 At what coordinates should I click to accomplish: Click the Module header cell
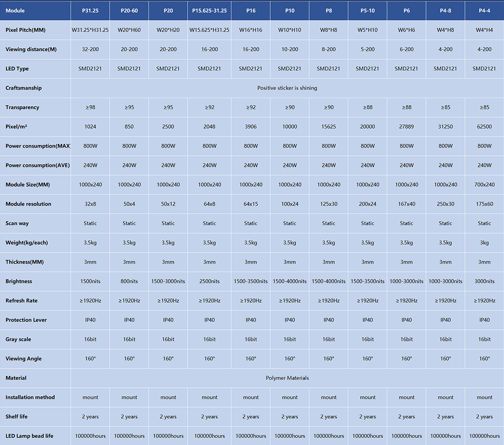point(35,11)
